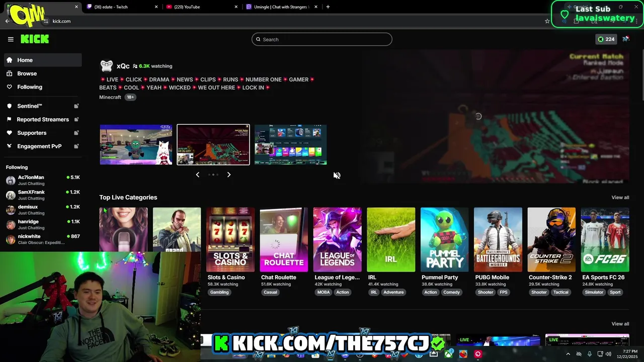644x362 pixels.
Task: Select Home in the Kick sidebar
Action: tap(43, 60)
